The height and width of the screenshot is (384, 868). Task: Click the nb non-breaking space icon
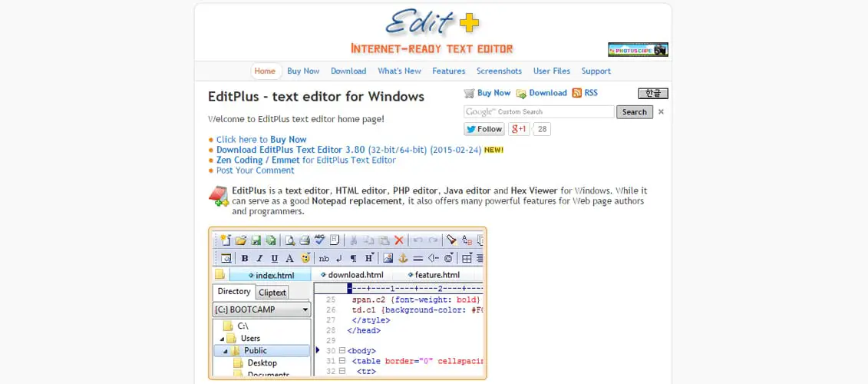(324, 259)
